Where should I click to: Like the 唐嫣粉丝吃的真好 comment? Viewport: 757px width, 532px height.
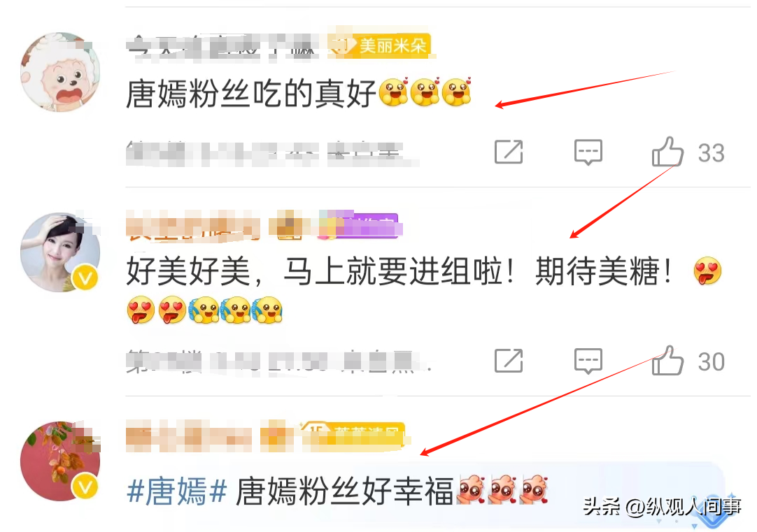pos(667,152)
